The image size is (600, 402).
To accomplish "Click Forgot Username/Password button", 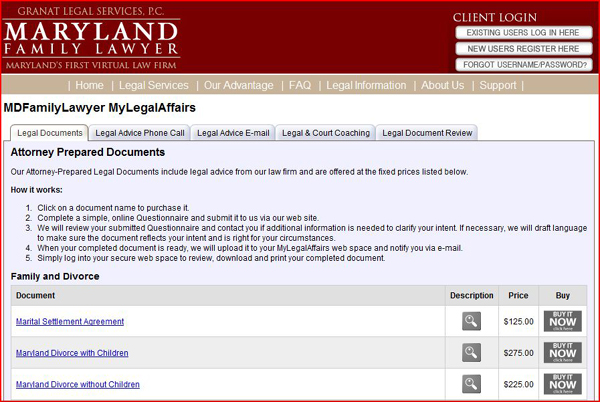I will 523,65.
